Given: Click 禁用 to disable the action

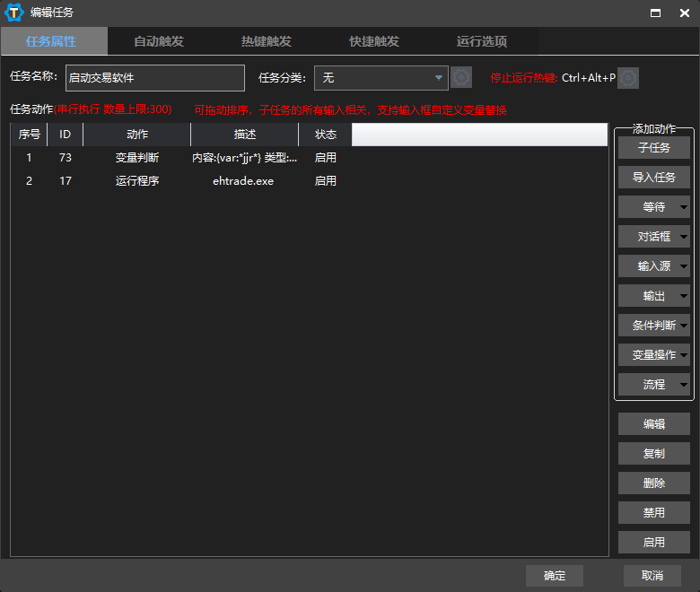Looking at the screenshot, I should 653,513.
